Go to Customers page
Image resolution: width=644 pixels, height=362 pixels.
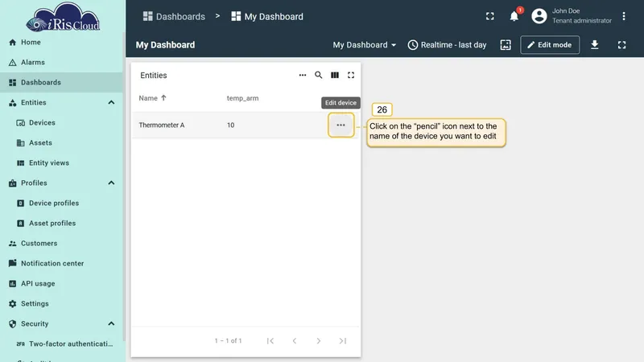click(62, 244)
